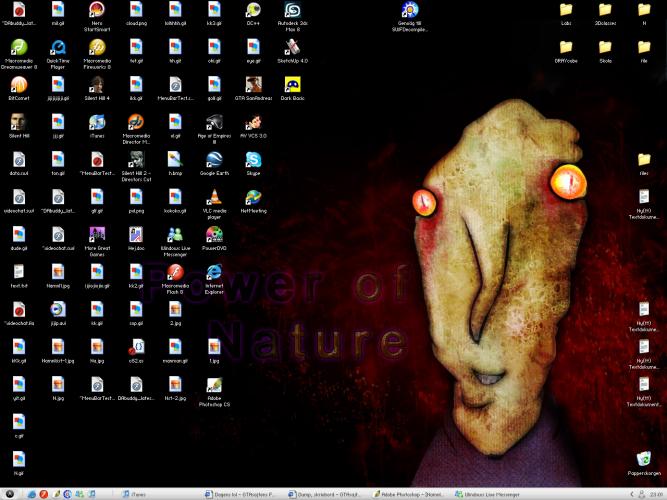Viewport: 667px width, 500px height.
Task: Select the Macromedia Flash 8 icon
Action: [175, 272]
